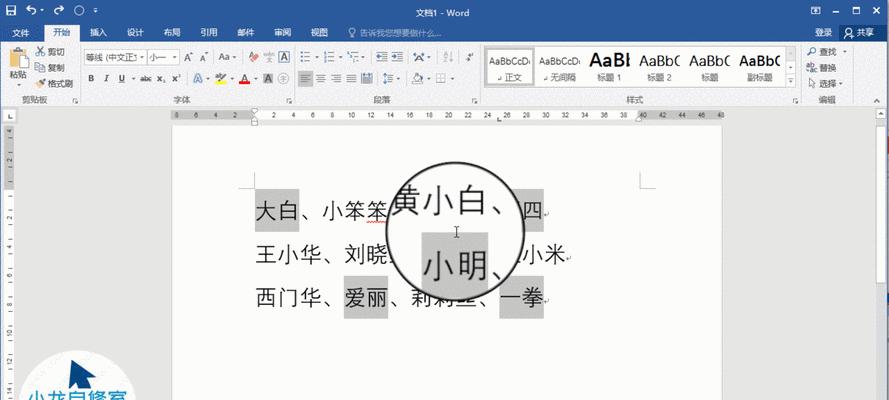
Task: Switch to the Insert (插入) tab
Action: [98, 33]
